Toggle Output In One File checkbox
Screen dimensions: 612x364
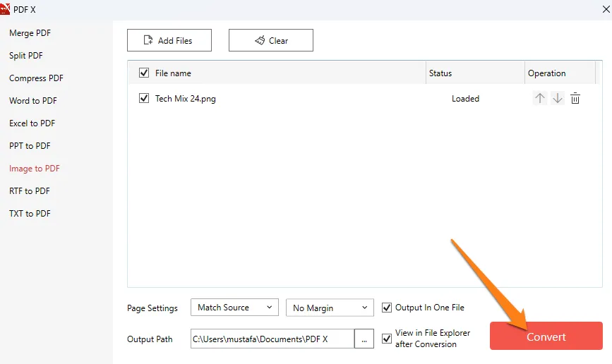click(387, 308)
